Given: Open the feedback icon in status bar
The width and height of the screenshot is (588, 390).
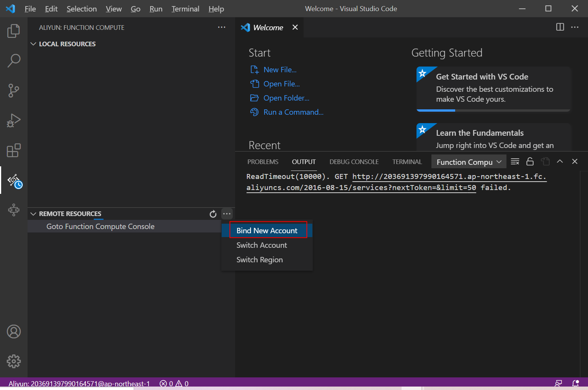Looking at the screenshot, I should point(559,383).
